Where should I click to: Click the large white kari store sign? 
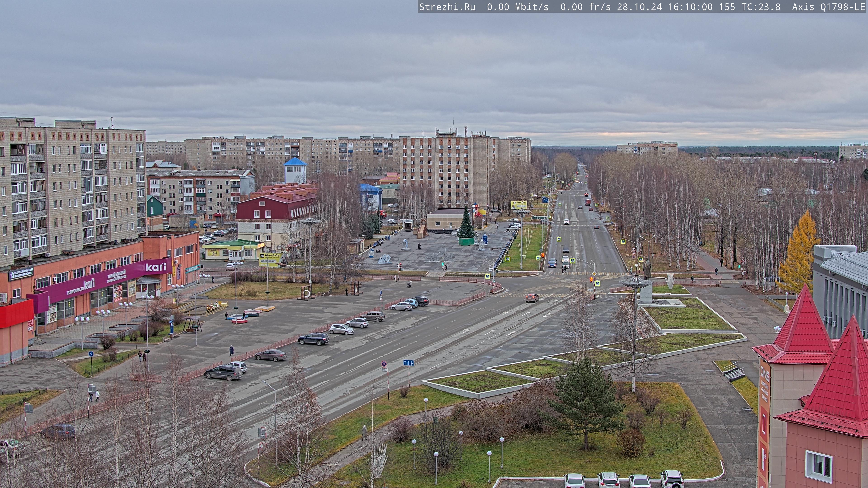click(x=156, y=267)
